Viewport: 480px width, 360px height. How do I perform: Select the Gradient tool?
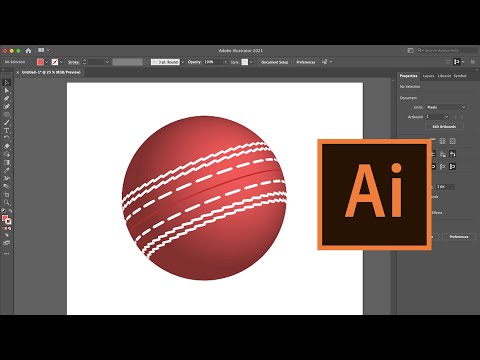pyautogui.click(x=7, y=162)
